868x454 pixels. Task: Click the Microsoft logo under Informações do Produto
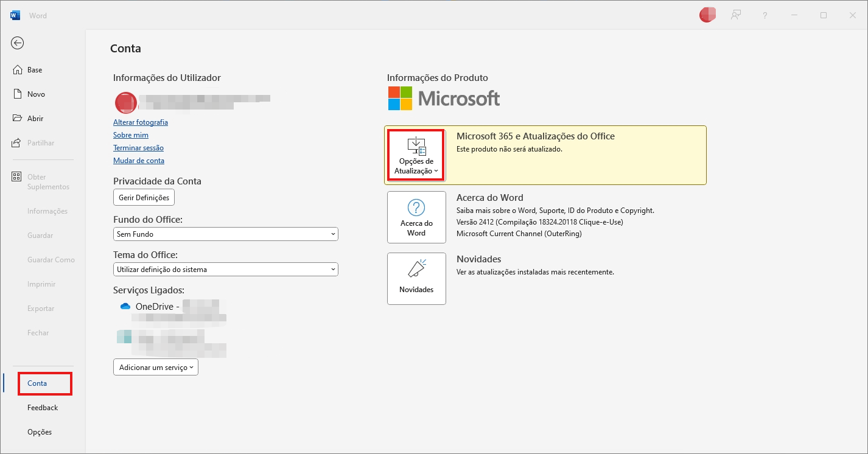(444, 98)
